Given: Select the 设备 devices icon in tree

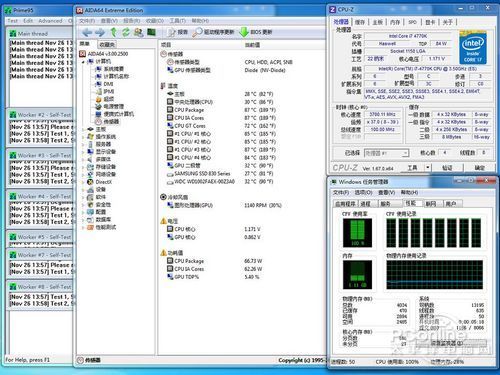Looking at the screenshot, I should (x=90, y=190).
